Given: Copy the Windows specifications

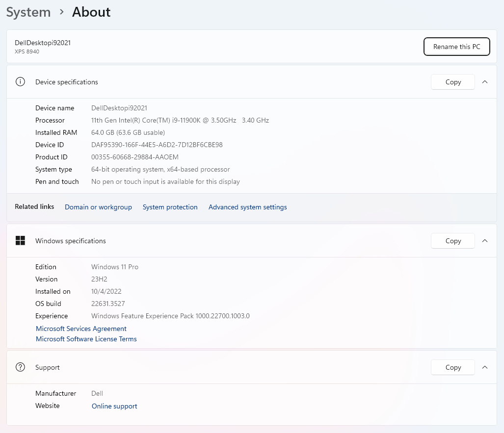Looking at the screenshot, I should click(453, 241).
